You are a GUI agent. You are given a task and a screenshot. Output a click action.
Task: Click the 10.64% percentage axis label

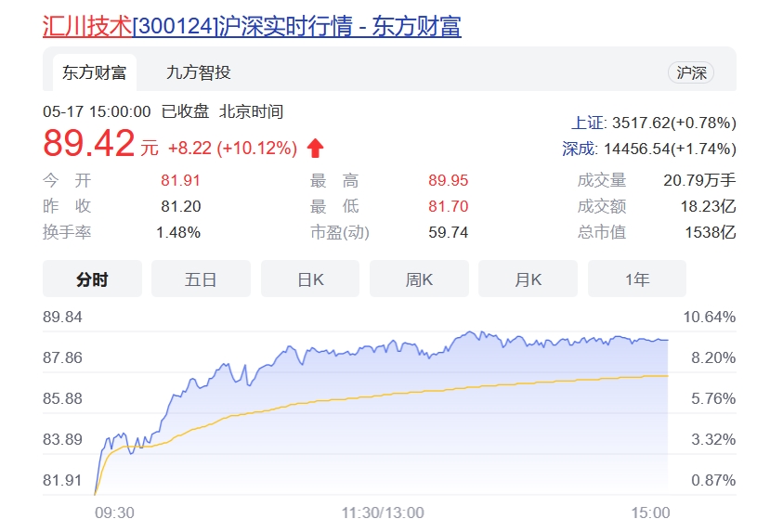pos(710,317)
